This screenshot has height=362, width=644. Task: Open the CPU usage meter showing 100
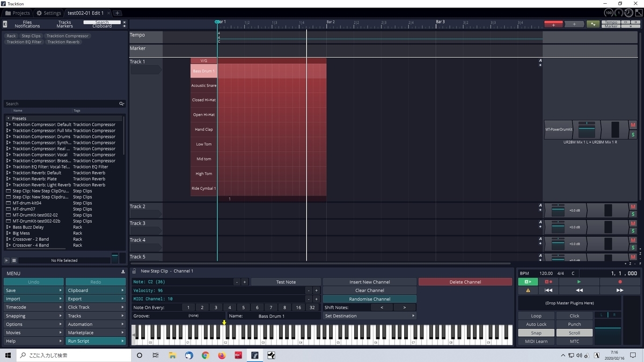[609, 13]
